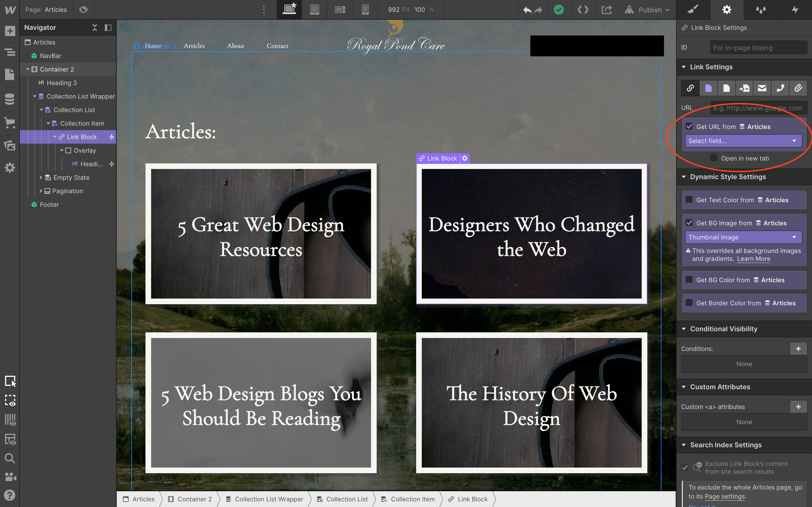Image resolution: width=812 pixels, height=507 pixels.
Task: Collapse the Collection List Wrapper in Navigator
Action: 35,96
